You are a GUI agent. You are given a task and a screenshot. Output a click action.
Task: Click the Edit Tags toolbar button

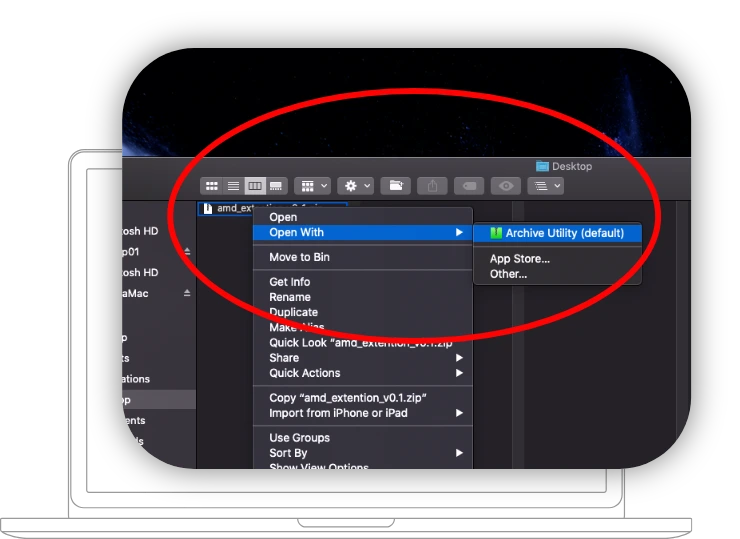(x=469, y=186)
